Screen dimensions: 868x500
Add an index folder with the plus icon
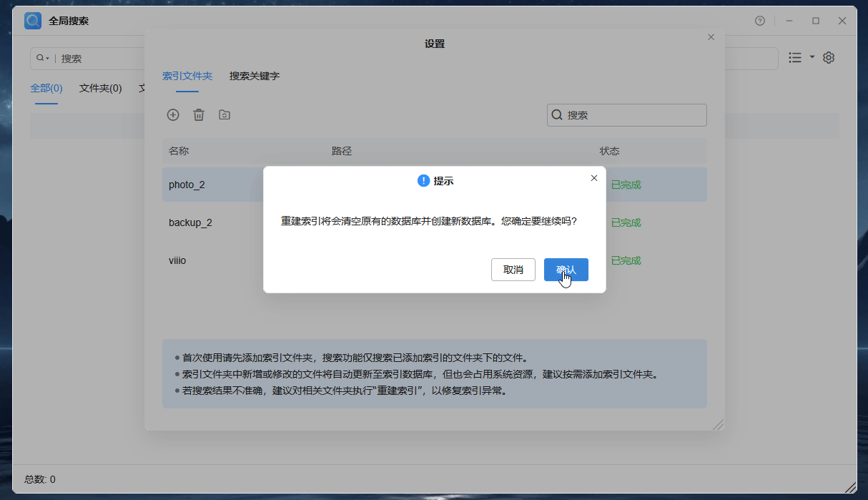tap(173, 114)
